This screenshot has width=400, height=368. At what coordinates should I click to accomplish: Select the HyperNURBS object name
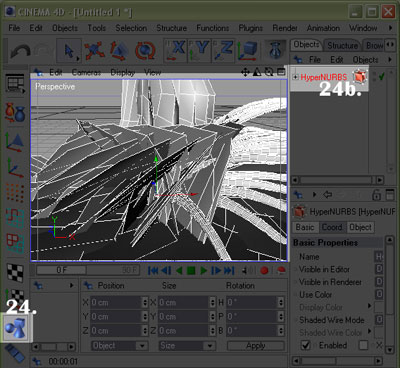point(324,77)
